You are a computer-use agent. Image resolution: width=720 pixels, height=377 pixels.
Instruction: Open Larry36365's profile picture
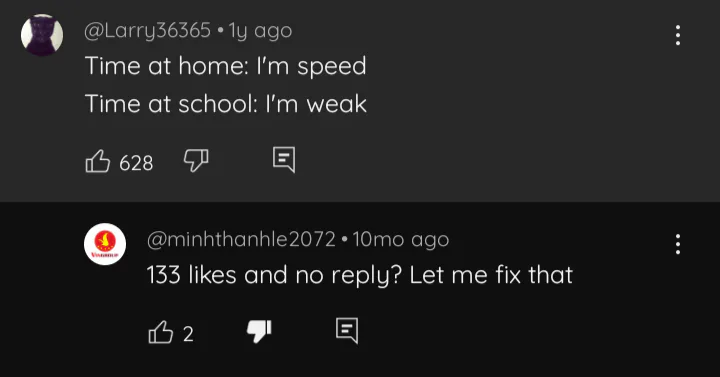tap(42, 35)
